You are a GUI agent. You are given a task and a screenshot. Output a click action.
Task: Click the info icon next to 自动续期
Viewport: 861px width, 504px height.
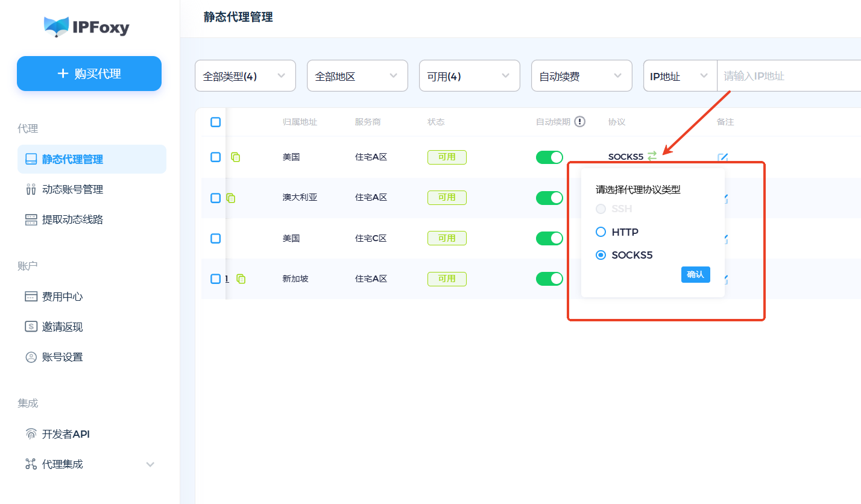580,122
